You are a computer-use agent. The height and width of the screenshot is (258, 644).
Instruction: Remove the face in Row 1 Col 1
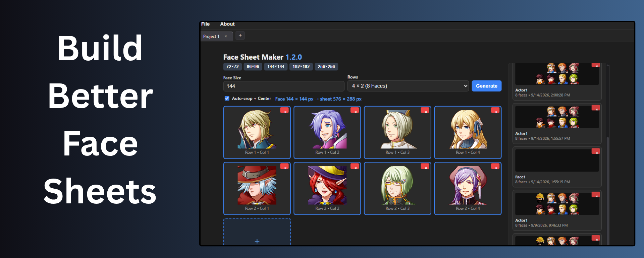tap(284, 110)
